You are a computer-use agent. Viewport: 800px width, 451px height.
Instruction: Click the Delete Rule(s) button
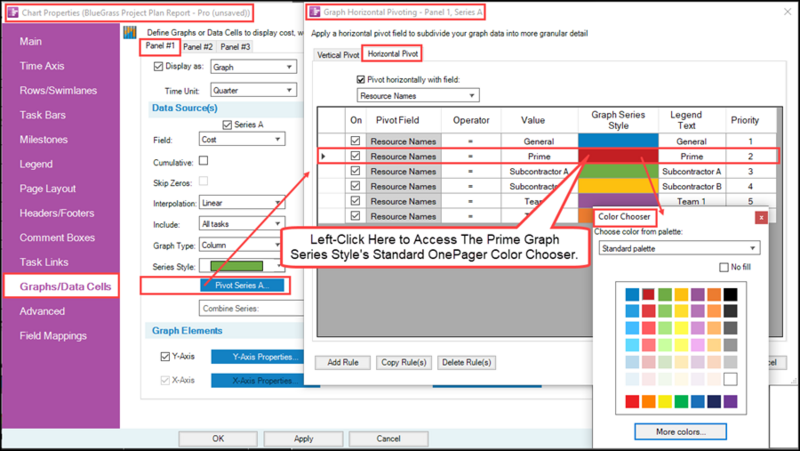pyautogui.click(x=466, y=362)
